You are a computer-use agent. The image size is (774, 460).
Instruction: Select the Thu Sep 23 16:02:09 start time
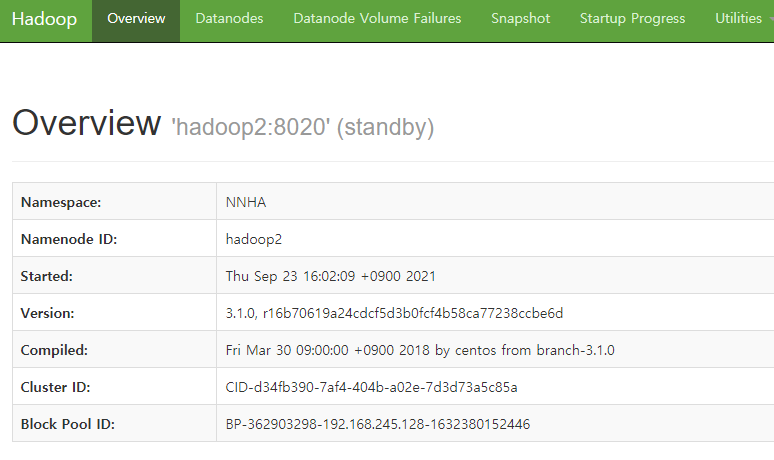[x=331, y=276]
